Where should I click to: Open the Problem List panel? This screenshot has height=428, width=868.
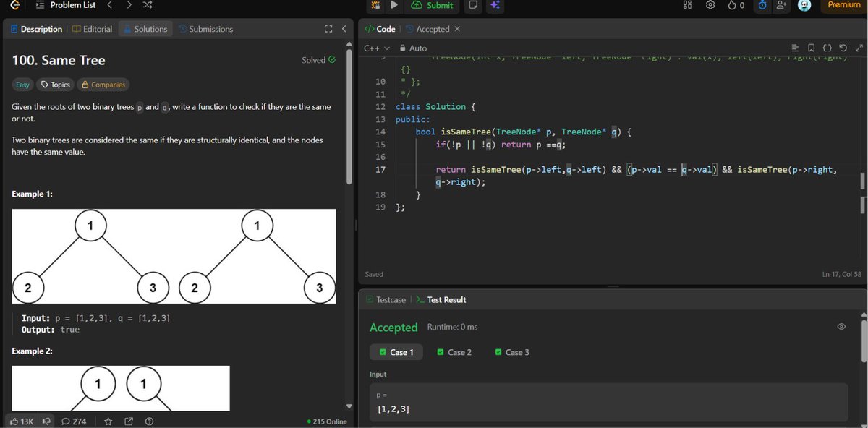point(65,5)
